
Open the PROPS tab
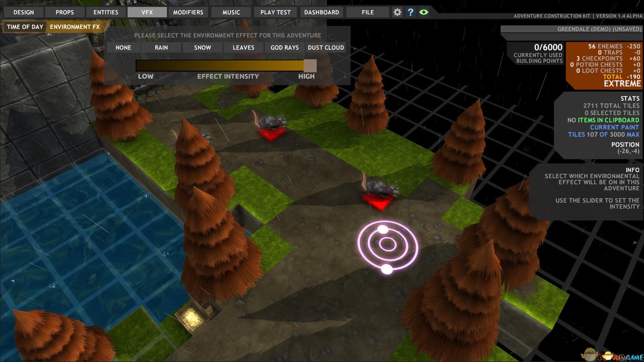tap(64, 12)
